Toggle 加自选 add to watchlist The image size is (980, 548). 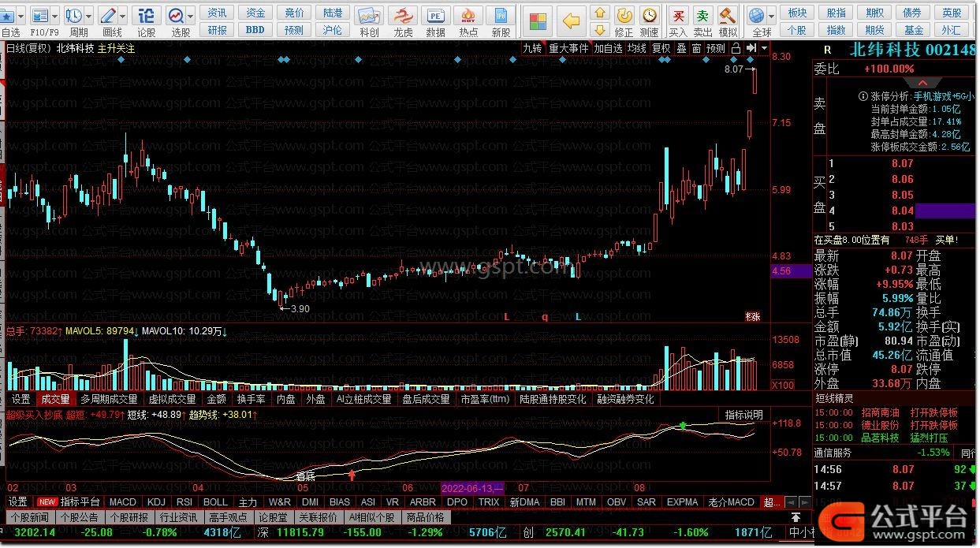point(608,48)
